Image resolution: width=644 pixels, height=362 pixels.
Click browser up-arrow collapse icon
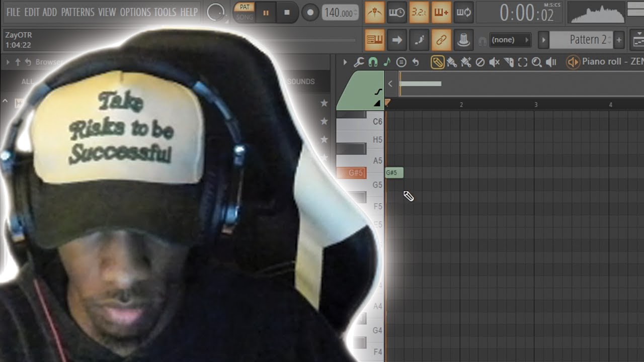coord(18,62)
